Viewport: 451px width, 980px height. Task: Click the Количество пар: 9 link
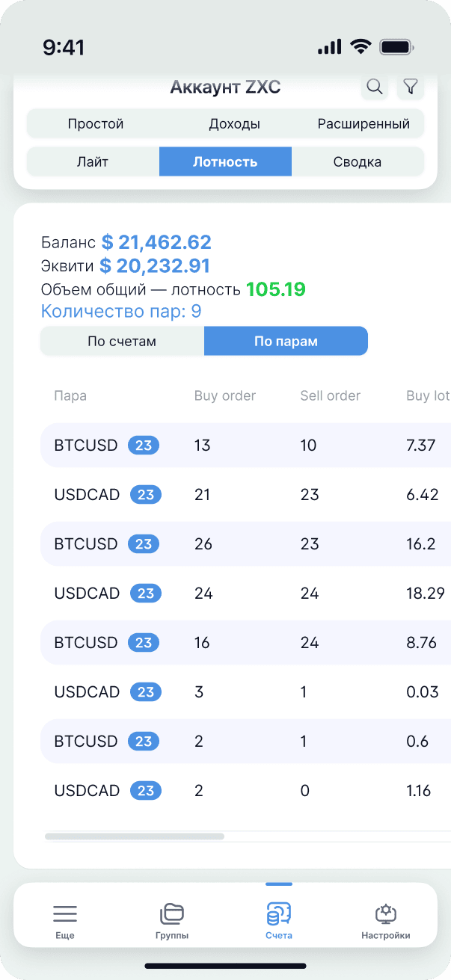point(121,312)
